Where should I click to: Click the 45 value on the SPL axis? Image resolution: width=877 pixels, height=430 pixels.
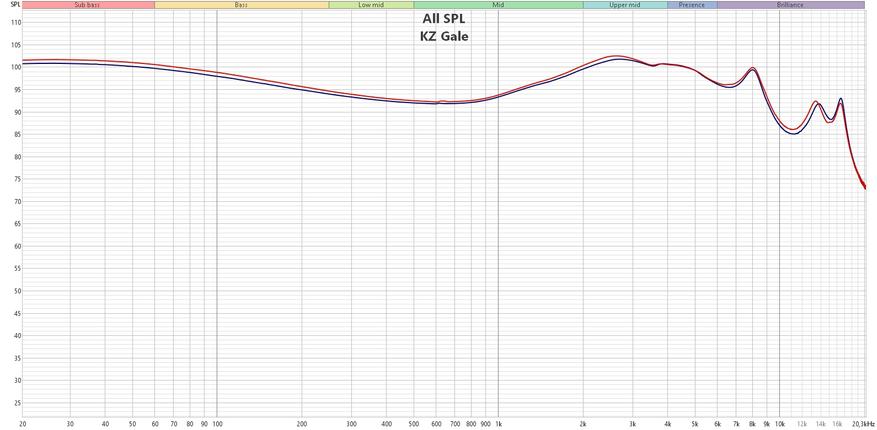point(17,313)
